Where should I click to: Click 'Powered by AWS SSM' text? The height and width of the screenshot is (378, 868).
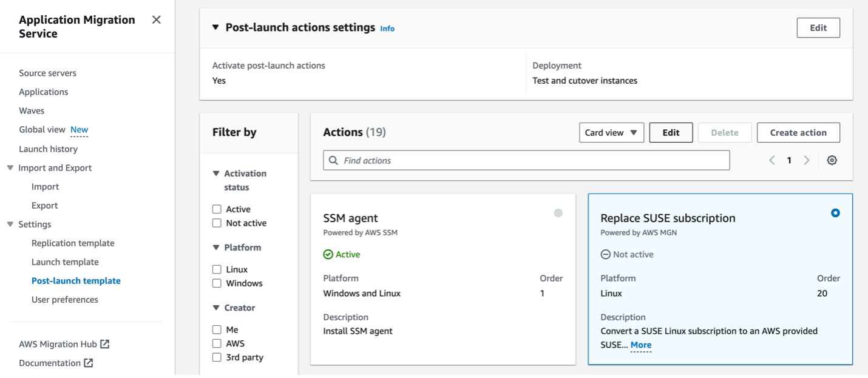361,232
